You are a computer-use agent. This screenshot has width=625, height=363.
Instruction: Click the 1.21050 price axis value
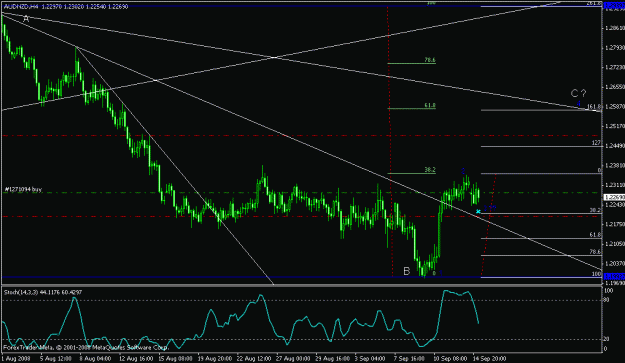pos(614,244)
